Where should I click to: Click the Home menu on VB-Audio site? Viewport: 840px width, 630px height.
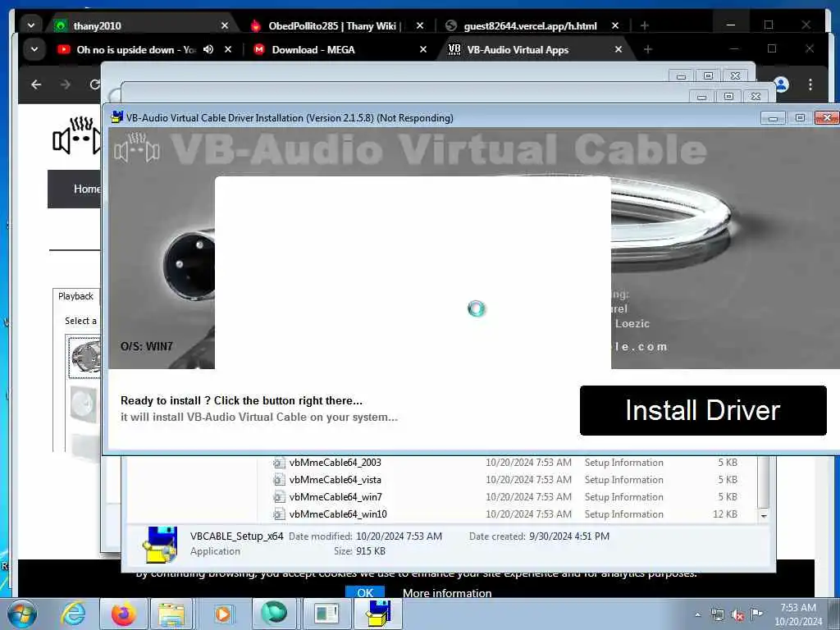pos(86,189)
